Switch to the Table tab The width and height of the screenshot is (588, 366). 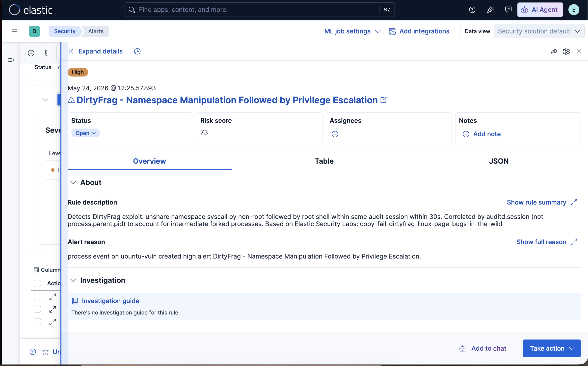coord(324,161)
